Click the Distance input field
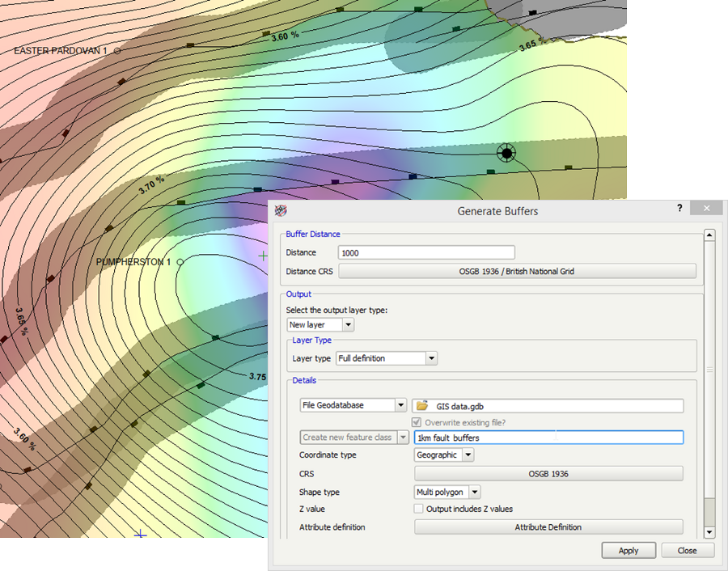Image resolution: width=728 pixels, height=571 pixels. [x=425, y=252]
